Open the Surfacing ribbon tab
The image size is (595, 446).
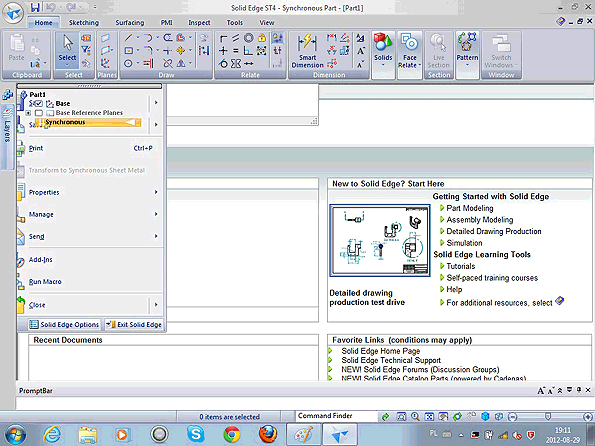[x=130, y=22]
